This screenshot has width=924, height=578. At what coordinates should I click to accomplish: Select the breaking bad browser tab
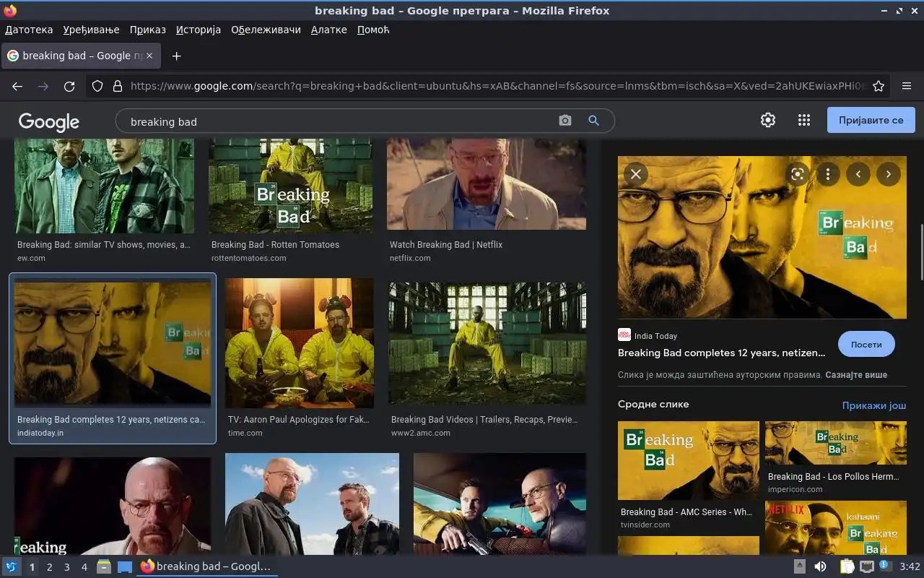click(80, 56)
